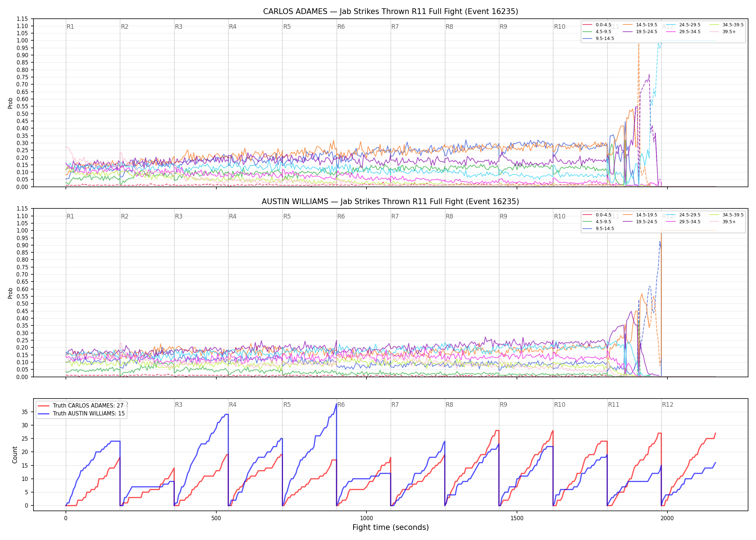Viewport: 756px width, 540px height.
Task: Click the R7 round marker in Carlos Adames chart
Action: pos(395,27)
